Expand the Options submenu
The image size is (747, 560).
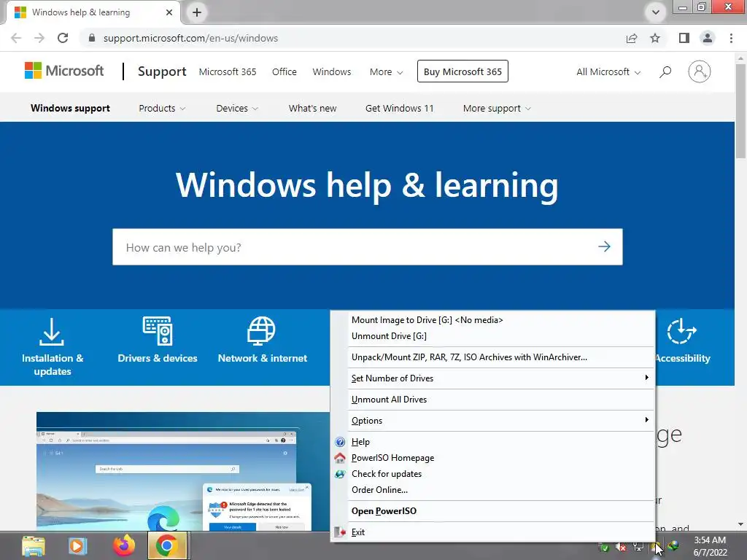(x=493, y=421)
